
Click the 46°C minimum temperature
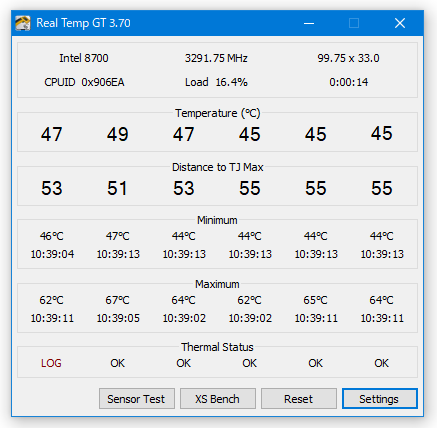click(52, 236)
